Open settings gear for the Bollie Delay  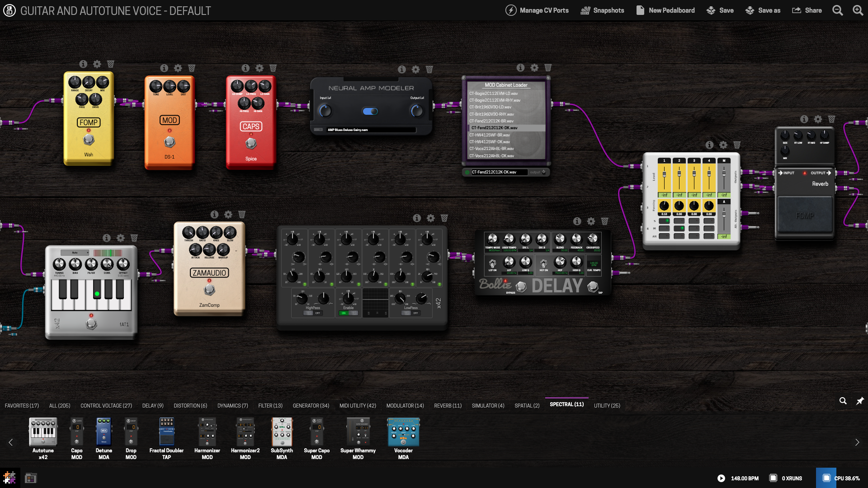(591, 221)
